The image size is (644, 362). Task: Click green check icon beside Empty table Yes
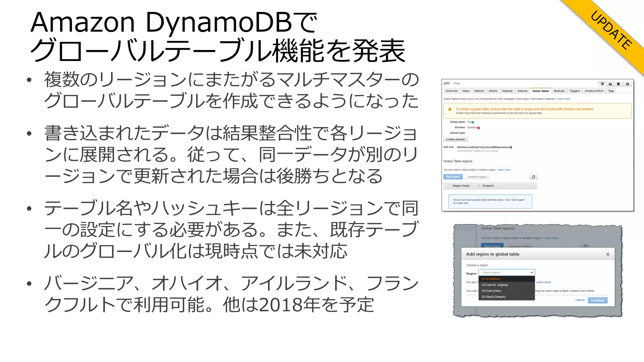tap(473, 122)
